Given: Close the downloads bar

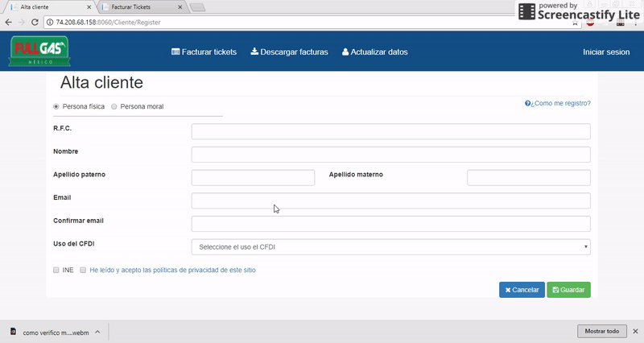Looking at the screenshot, I should click(634, 331).
